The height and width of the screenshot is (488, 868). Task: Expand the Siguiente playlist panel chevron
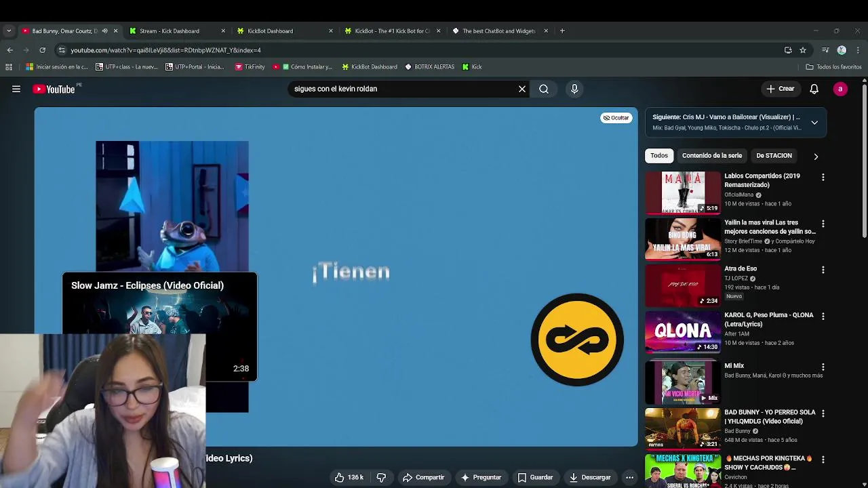[x=814, y=123]
